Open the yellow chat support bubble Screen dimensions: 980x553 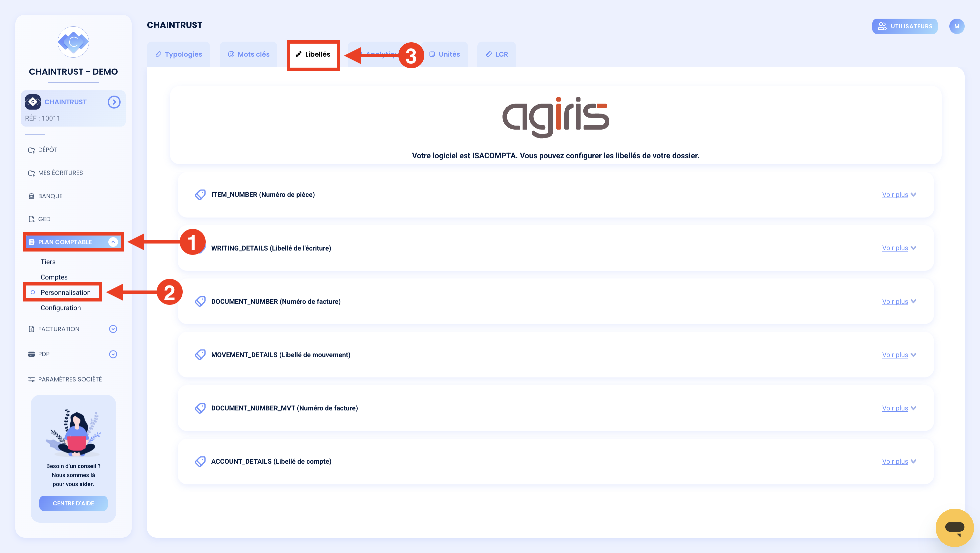954,528
